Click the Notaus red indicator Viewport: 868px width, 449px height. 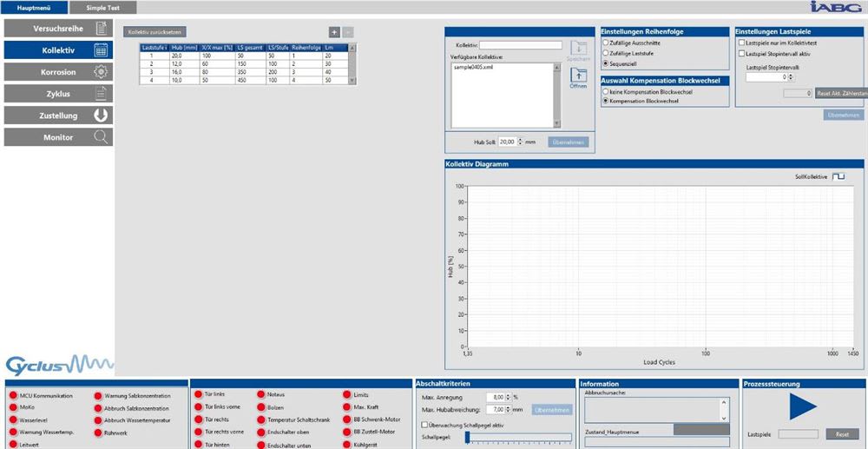coord(261,395)
